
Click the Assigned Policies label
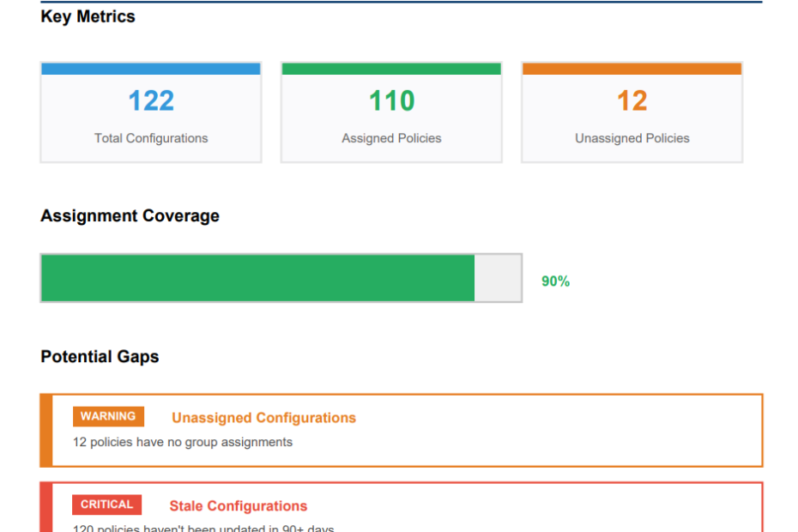391,138
